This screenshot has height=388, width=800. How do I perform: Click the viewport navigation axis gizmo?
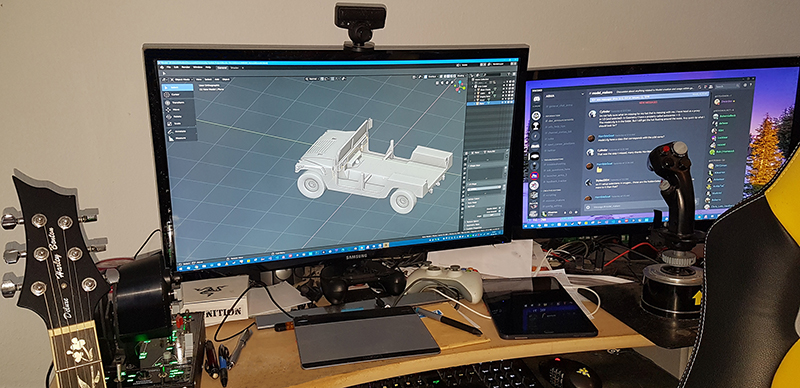pyautogui.click(x=460, y=87)
